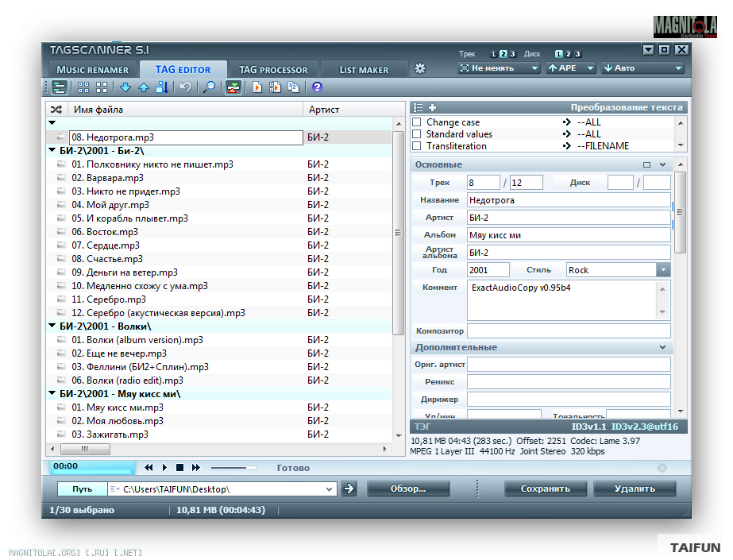Move the file down with blue down arrow
This screenshot has height=560, width=733.
(x=125, y=87)
